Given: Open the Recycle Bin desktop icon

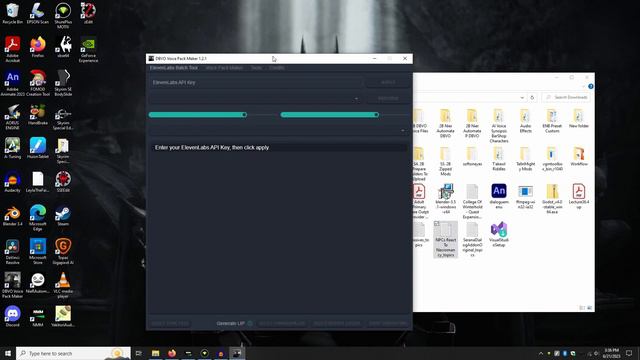Looking at the screenshot, I should pyautogui.click(x=12, y=13).
